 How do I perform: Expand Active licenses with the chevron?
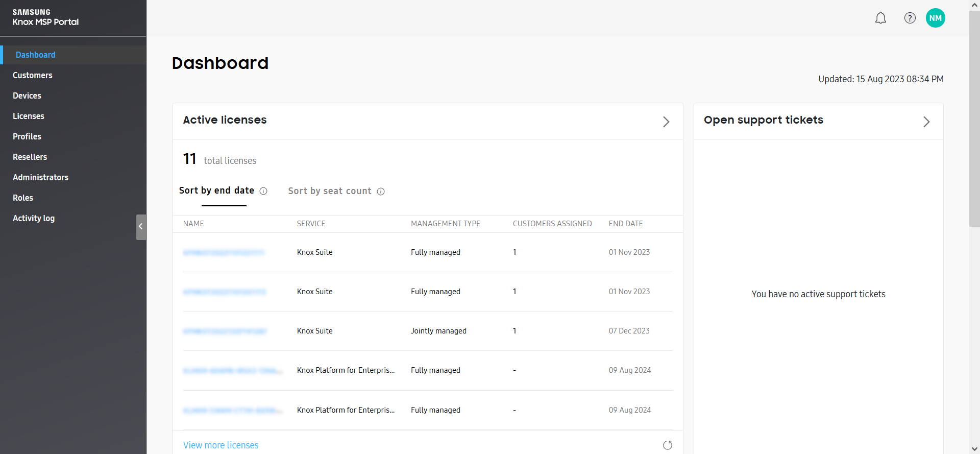coord(666,122)
